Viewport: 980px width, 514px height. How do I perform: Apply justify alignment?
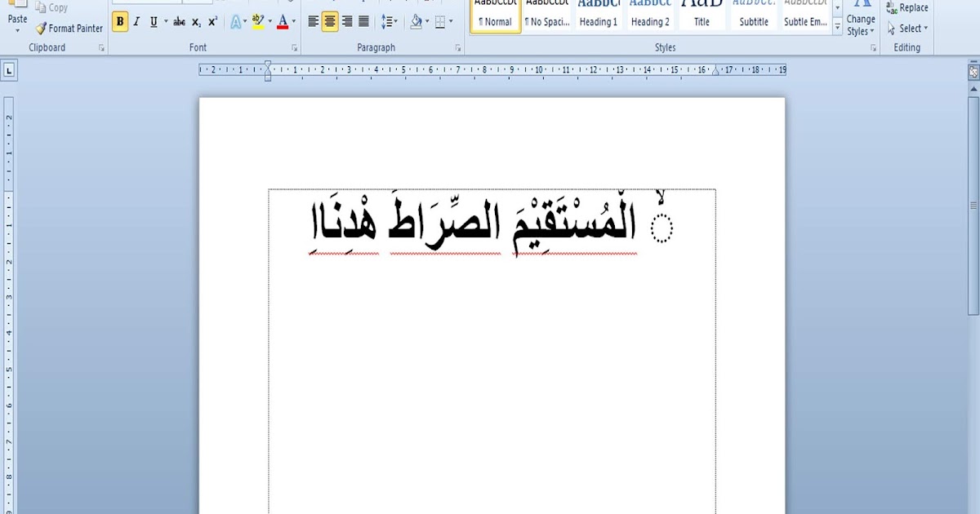[x=362, y=21]
